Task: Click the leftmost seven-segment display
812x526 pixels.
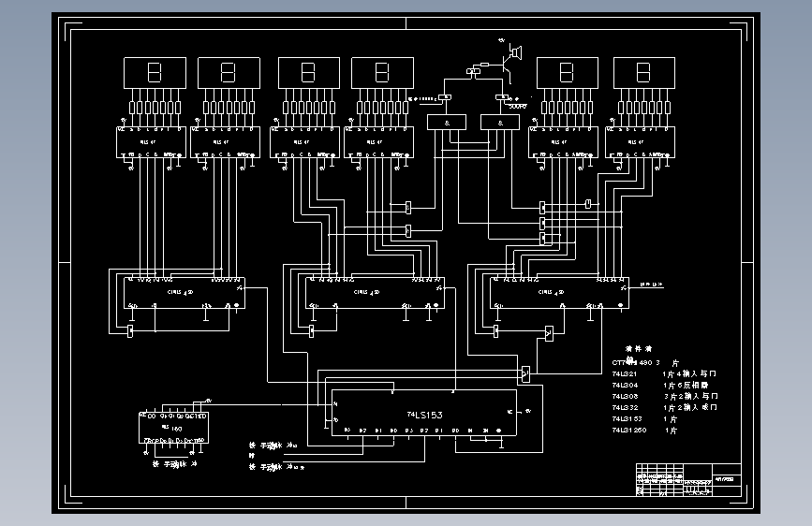Action: [155, 72]
